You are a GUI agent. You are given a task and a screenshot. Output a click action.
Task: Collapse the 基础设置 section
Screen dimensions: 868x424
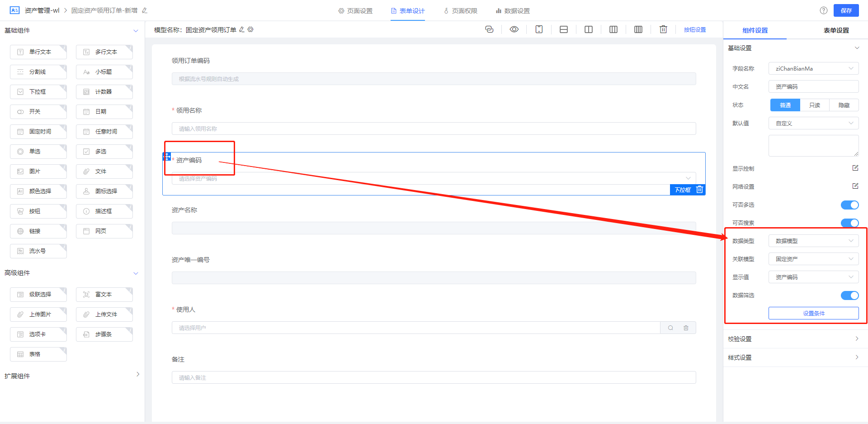857,48
